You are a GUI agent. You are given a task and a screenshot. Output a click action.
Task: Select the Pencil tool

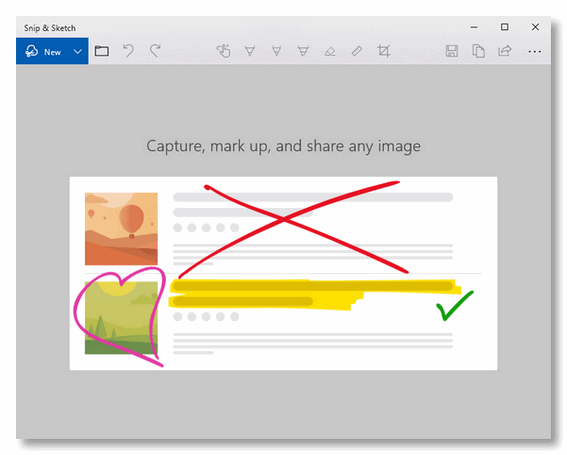[x=277, y=51]
